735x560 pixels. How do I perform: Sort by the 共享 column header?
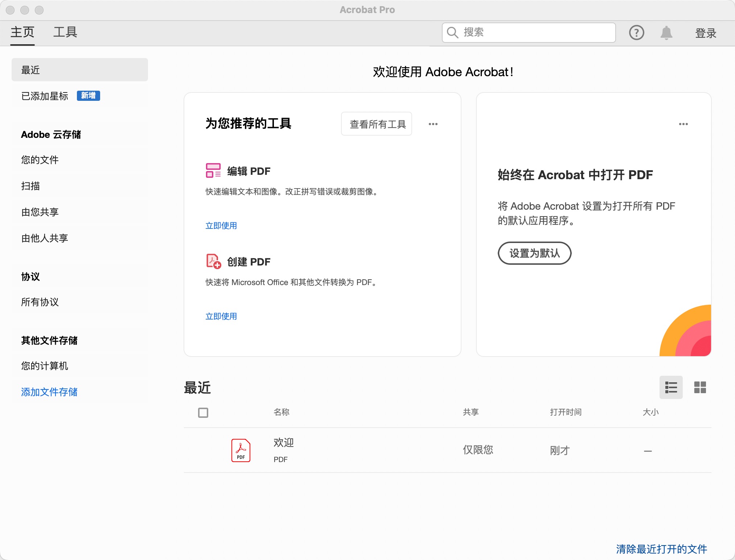(x=471, y=412)
